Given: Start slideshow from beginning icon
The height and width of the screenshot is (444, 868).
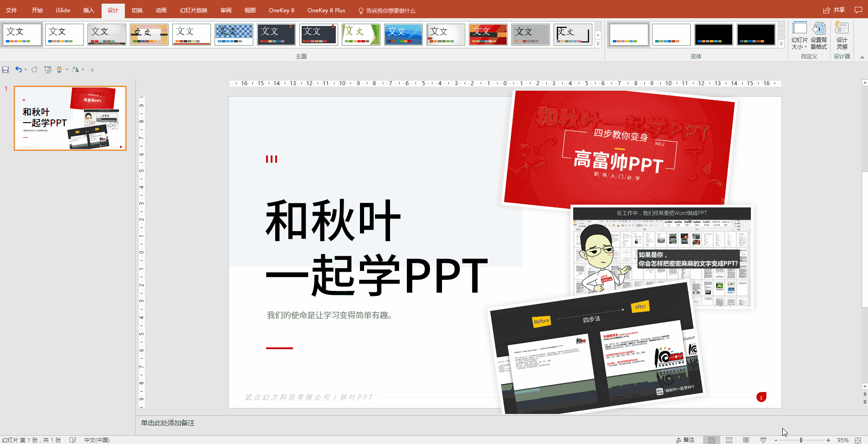Looking at the screenshot, I should pyautogui.click(x=48, y=70).
